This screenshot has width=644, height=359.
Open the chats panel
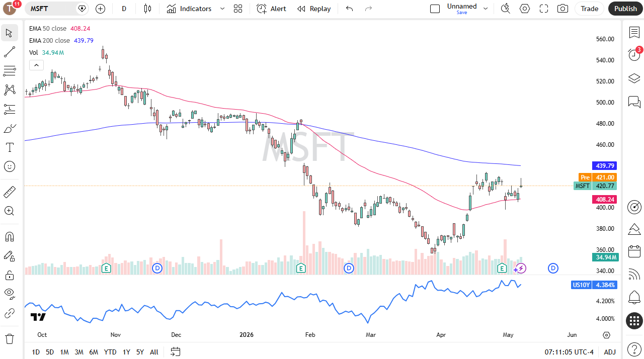(x=634, y=102)
